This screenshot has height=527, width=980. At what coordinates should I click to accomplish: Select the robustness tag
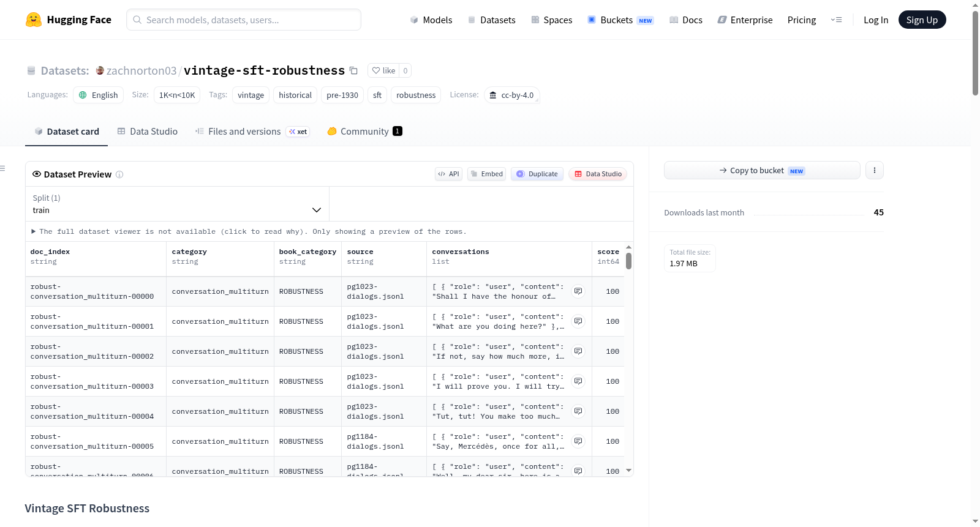(x=416, y=95)
